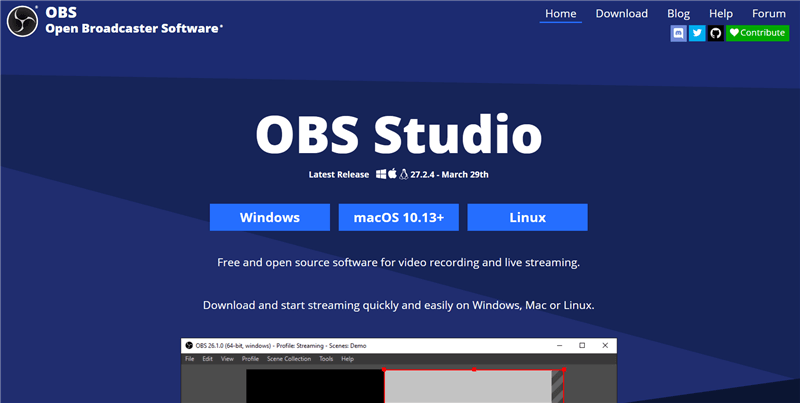The width and height of the screenshot is (800, 403).
Task: Click View menu in OBS app screenshot
Action: point(227,359)
